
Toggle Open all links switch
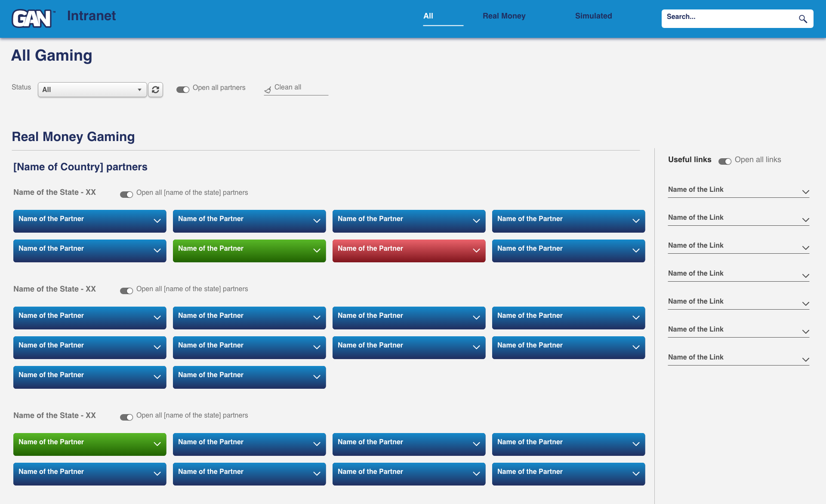(x=725, y=161)
